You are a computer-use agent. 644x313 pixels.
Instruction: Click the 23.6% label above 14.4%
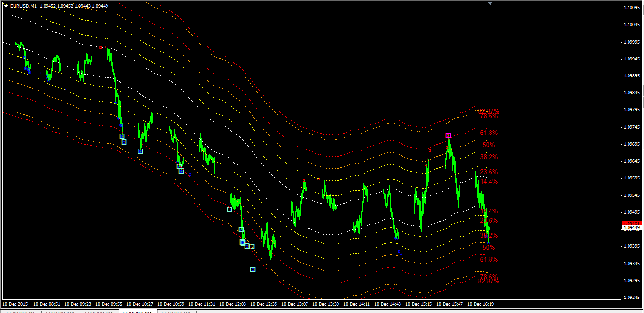[x=489, y=172]
